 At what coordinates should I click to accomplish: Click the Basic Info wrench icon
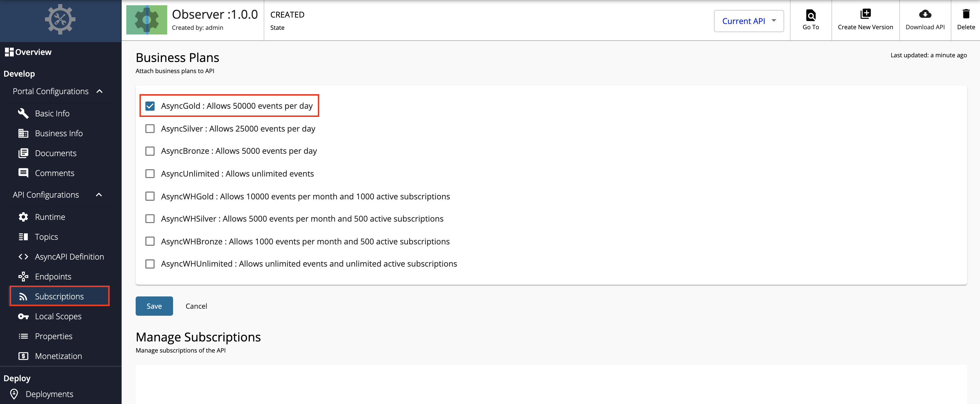point(23,113)
